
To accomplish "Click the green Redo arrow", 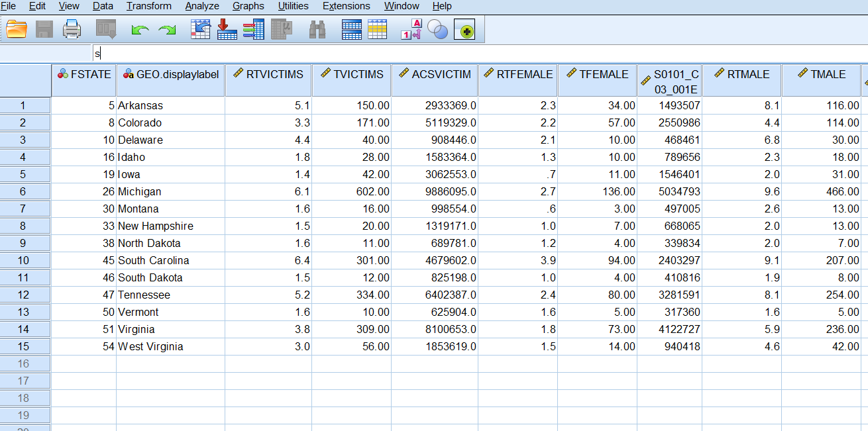I will tap(167, 30).
